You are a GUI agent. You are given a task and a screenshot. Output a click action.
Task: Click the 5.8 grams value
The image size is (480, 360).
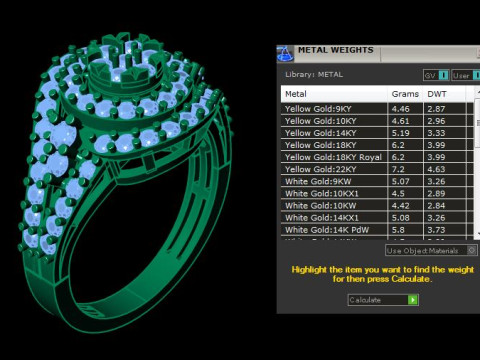pos(398,230)
